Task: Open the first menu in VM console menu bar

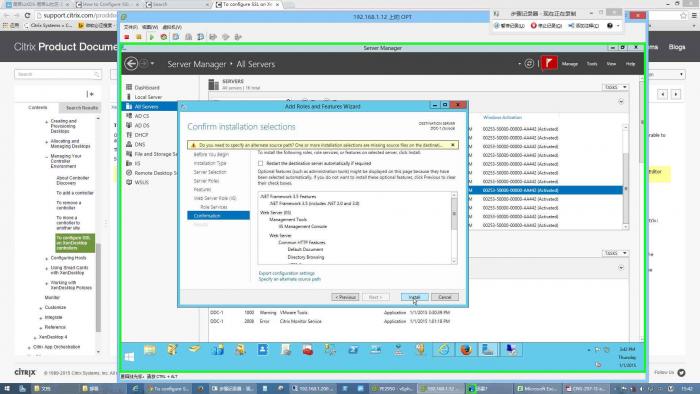Action: (130, 27)
